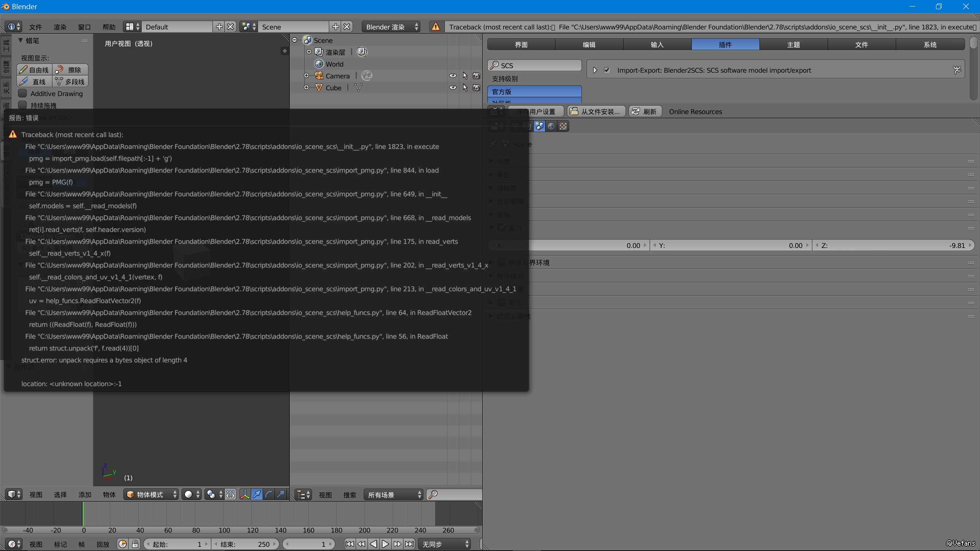Switch to the Themes (主题) preferences tab
980x551 pixels.
[x=793, y=44]
